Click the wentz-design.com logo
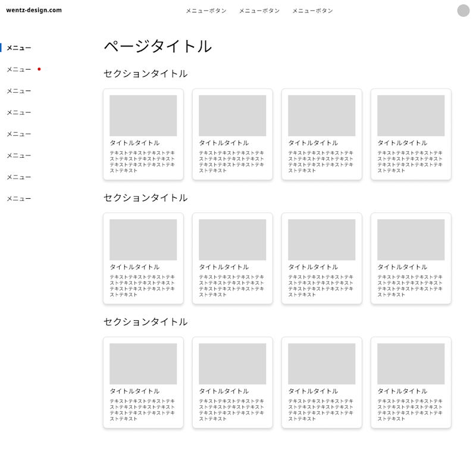This screenshot has height=453, width=476. 33,10
